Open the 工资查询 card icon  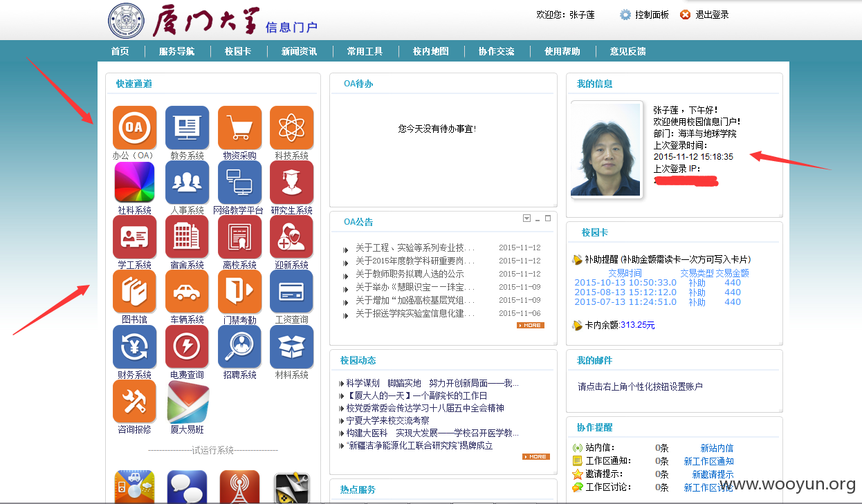pos(291,291)
